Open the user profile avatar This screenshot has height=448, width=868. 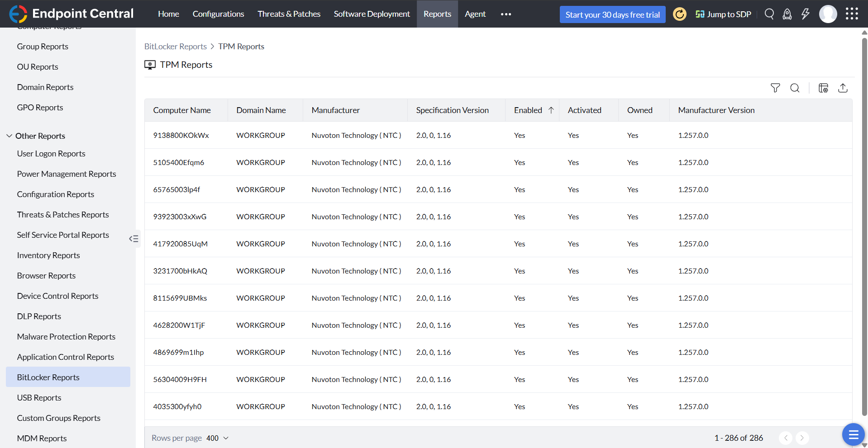click(828, 14)
